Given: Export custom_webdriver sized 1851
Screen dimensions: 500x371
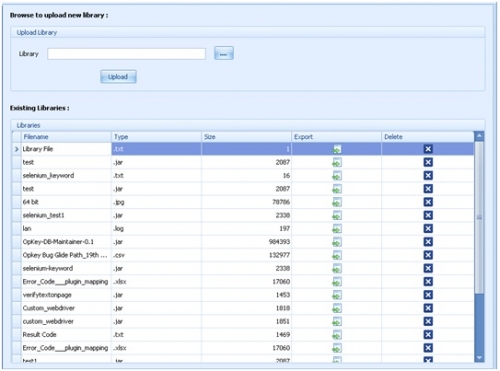Looking at the screenshot, I should [337, 321].
